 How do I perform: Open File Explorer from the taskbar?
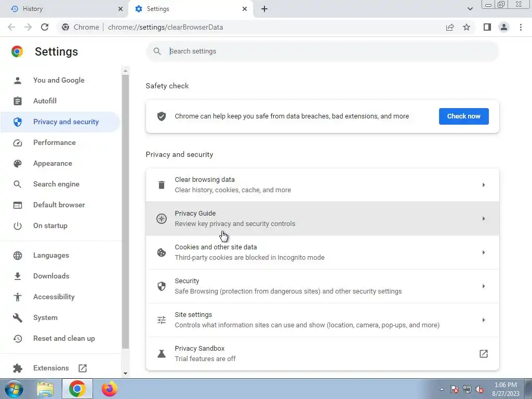pyautogui.click(x=45, y=389)
